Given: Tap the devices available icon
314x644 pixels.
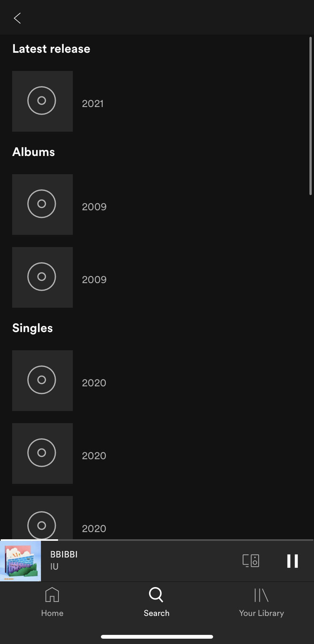Looking at the screenshot, I should tap(251, 561).
